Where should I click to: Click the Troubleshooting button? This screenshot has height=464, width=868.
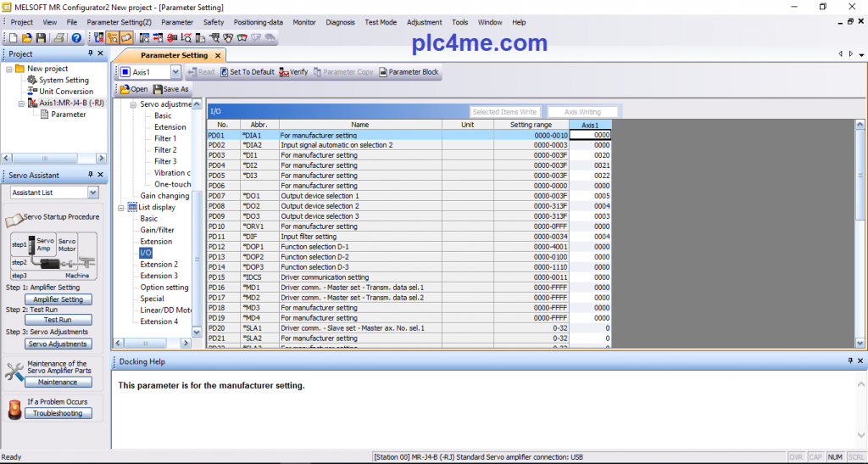point(58,413)
